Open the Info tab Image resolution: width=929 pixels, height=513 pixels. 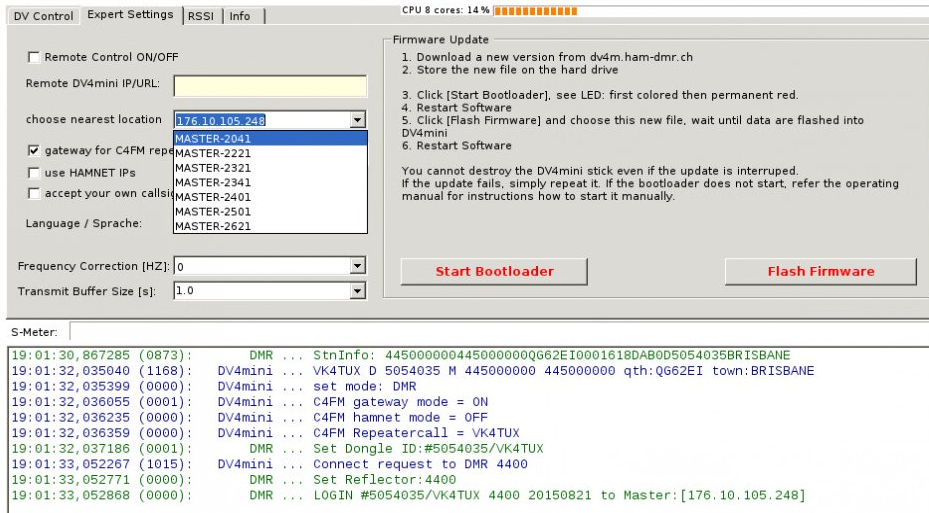click(240, 16)
